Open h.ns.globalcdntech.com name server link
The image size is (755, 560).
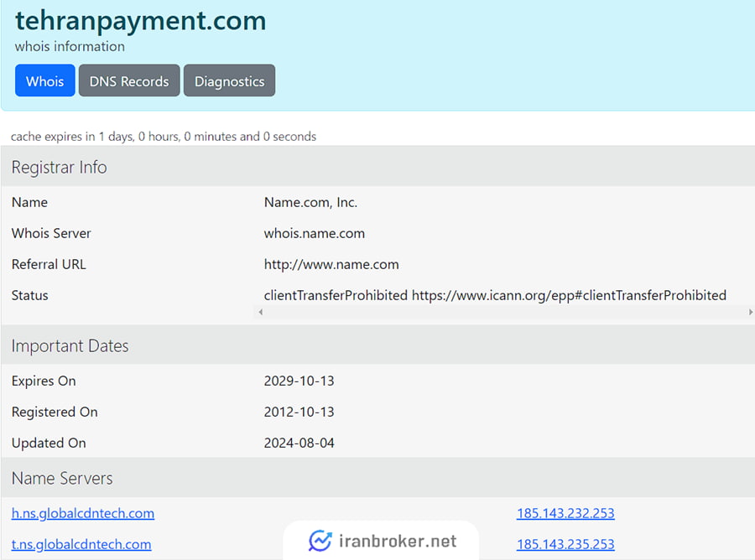click(x=83, y=513)
